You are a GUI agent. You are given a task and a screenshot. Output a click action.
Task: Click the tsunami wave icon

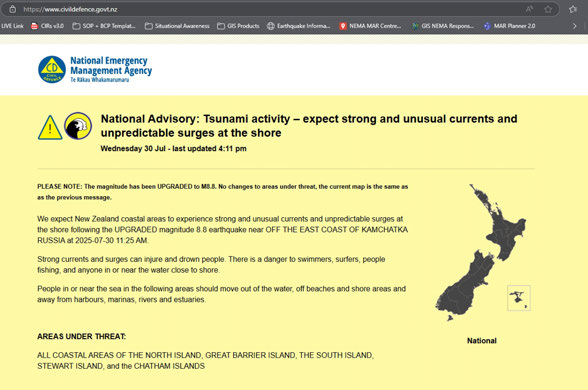[x=78, y=126]
